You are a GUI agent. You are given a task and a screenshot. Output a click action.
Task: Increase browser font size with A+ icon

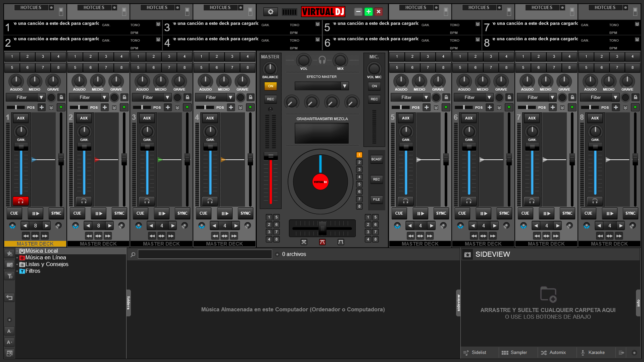pos(9,342)
